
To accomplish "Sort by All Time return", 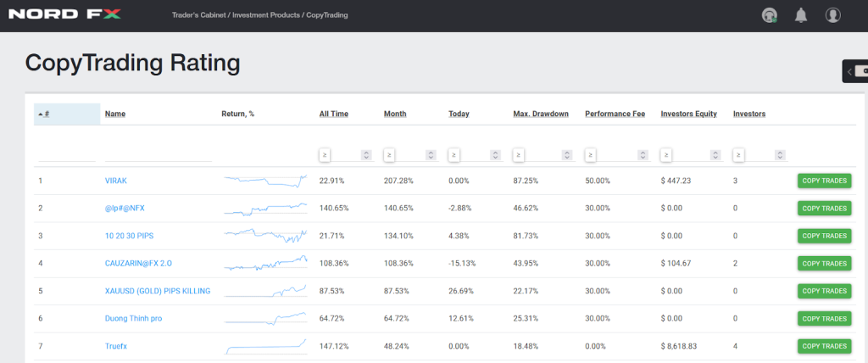I will (334, 114).
